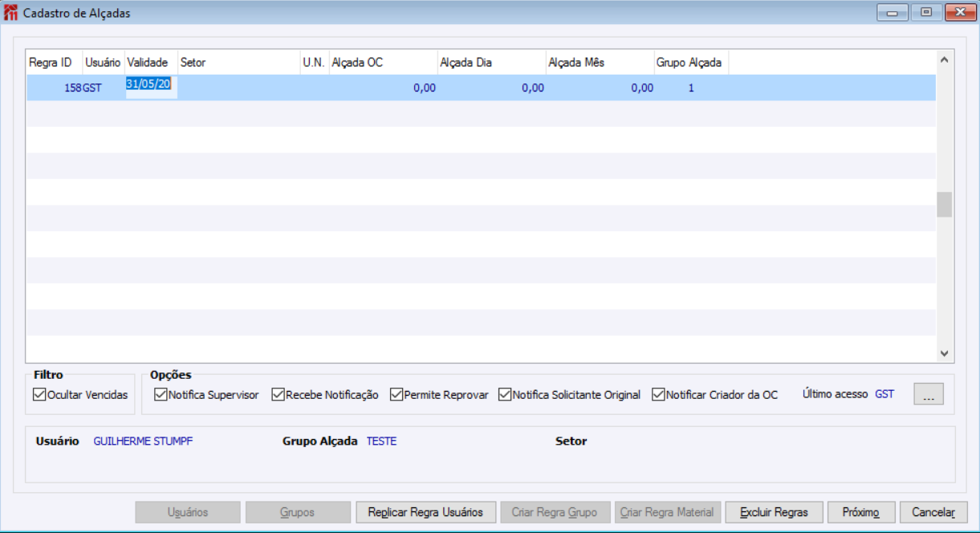Click the disabled Grupos button
This screenshot has height=533, width=980.
298,512
